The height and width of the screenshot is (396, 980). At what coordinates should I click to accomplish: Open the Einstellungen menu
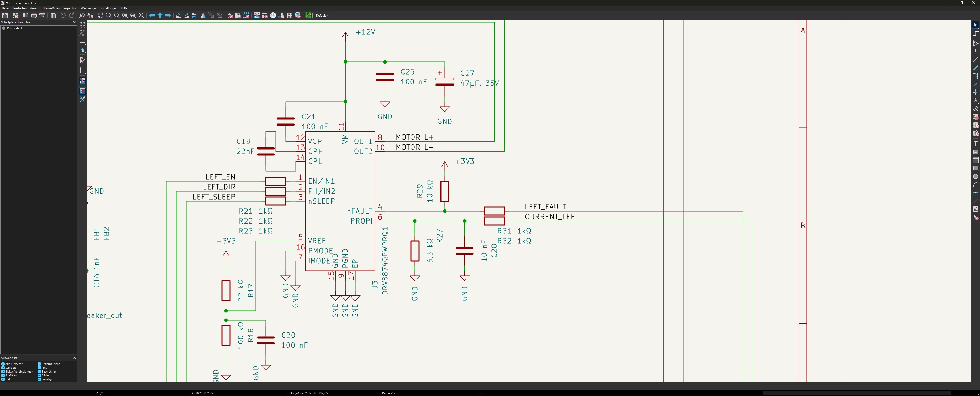[108, 8]
